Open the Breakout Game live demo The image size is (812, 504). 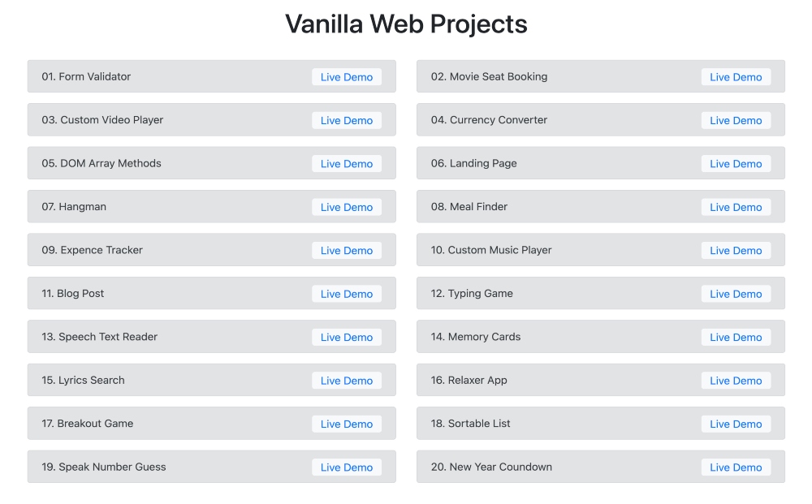click(347, 424)
